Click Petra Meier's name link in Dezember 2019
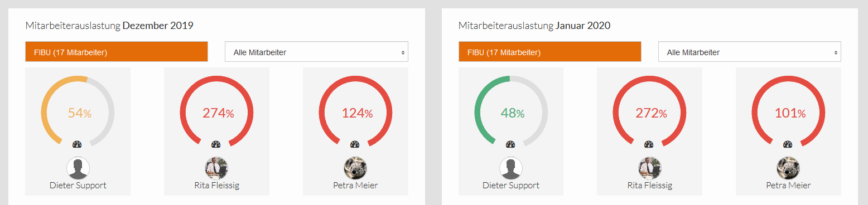 (355, 186)
